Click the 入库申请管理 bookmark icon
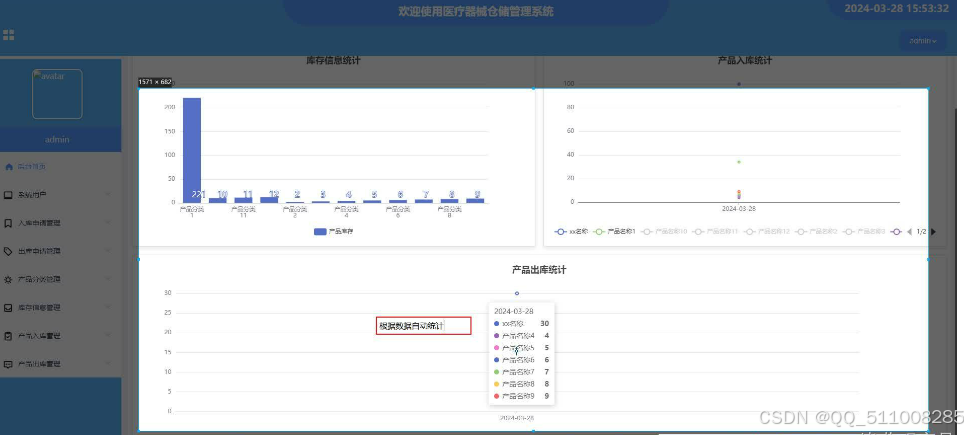The width and height of the screenshot is (968, 435). coord(8,223)
